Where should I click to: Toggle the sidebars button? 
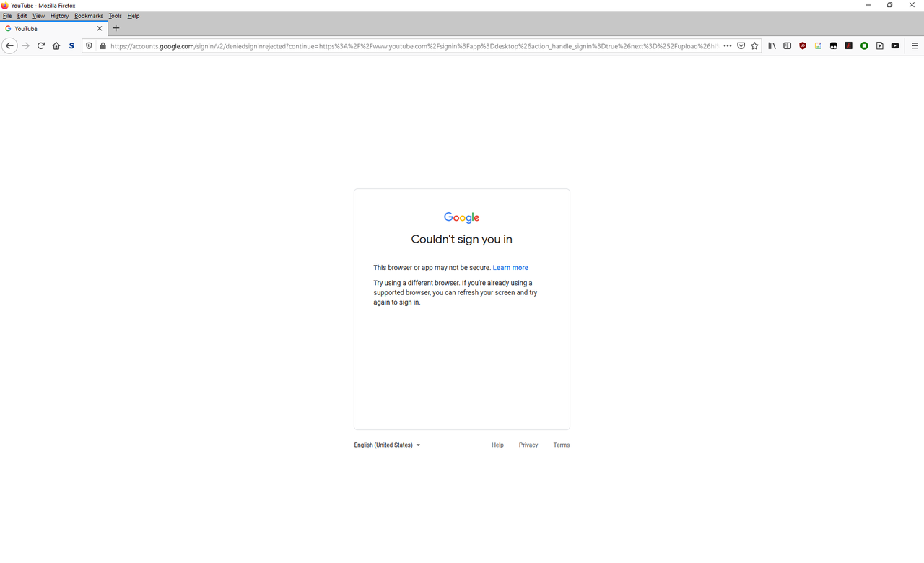[788, 45]
